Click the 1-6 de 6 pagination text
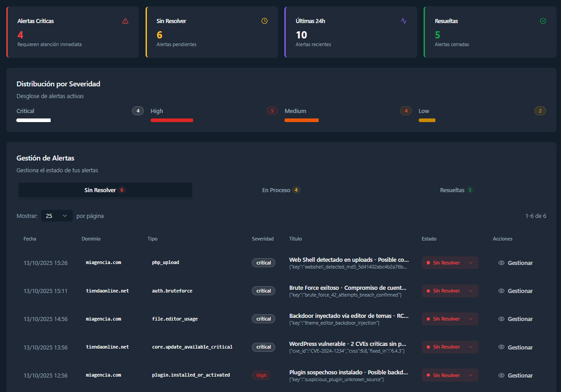The height and width of the screenshot is (392, 561). point(536,216)
